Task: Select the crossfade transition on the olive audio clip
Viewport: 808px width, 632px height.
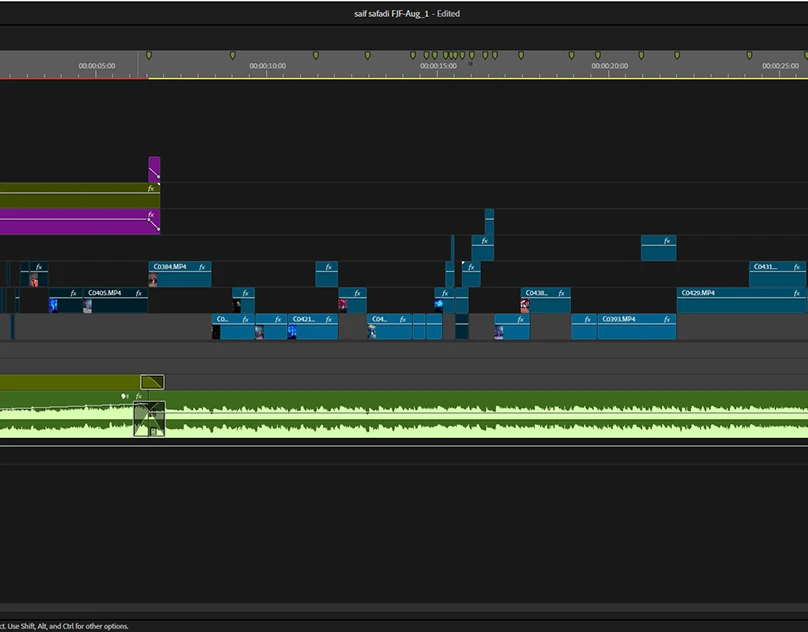Action: coord(153,382)
